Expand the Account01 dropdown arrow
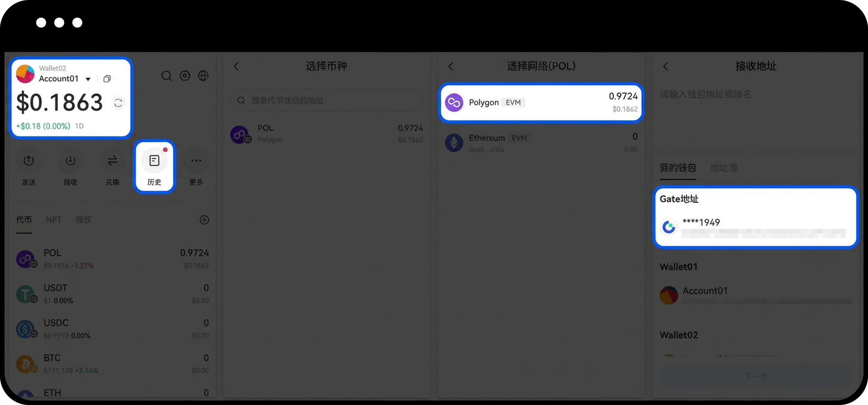This screenshot has width=868, height=405. pos(88,79)
